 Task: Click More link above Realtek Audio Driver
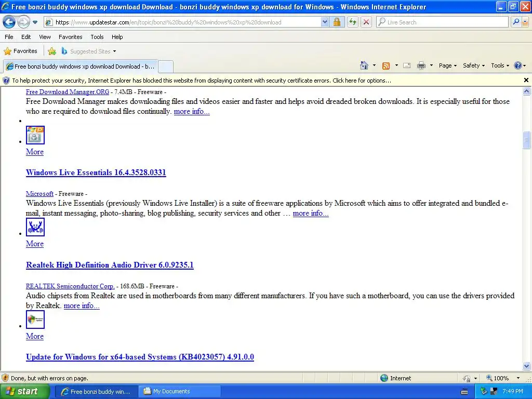35,244
